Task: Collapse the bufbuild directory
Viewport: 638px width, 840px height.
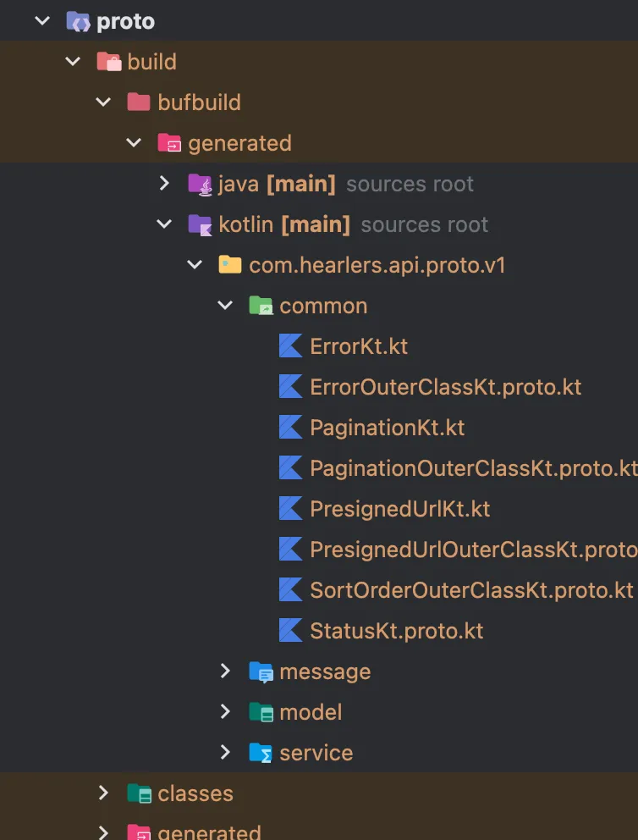Action: tap(103, 102)
